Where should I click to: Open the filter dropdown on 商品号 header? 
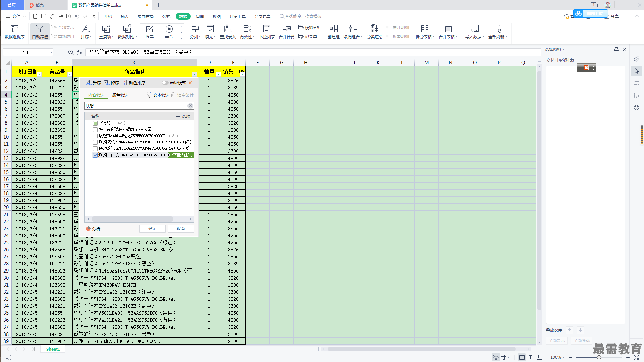point(70,74)
